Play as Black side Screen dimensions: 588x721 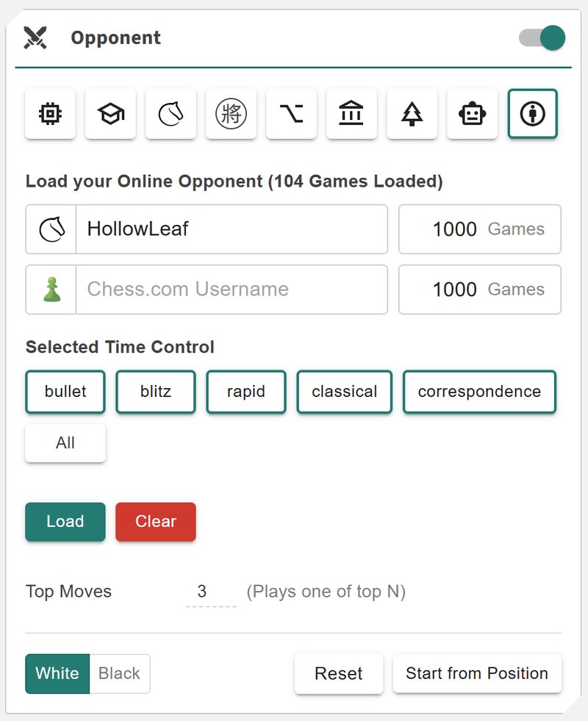pos(119,674)
